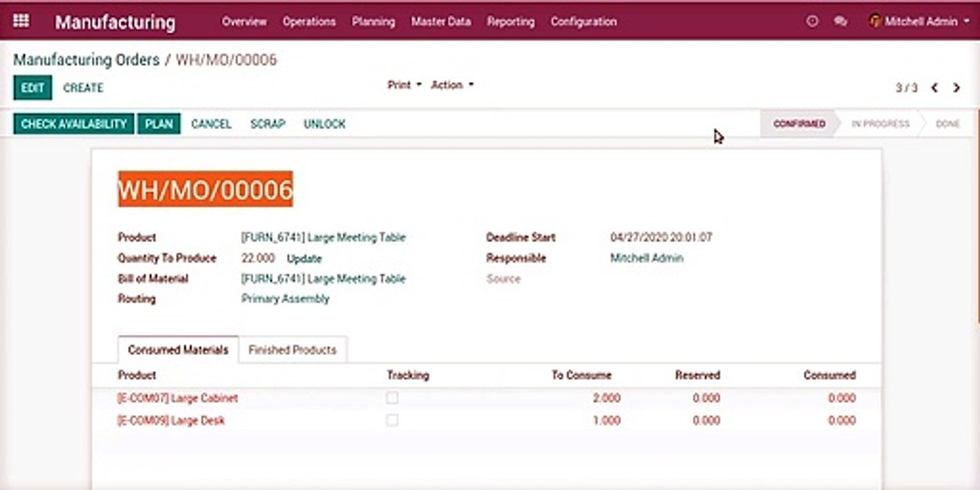This screenshot has height=490, width=980.
Task: Click Mitchell Admin avatar icon
Action: click(x=875, y=21)
